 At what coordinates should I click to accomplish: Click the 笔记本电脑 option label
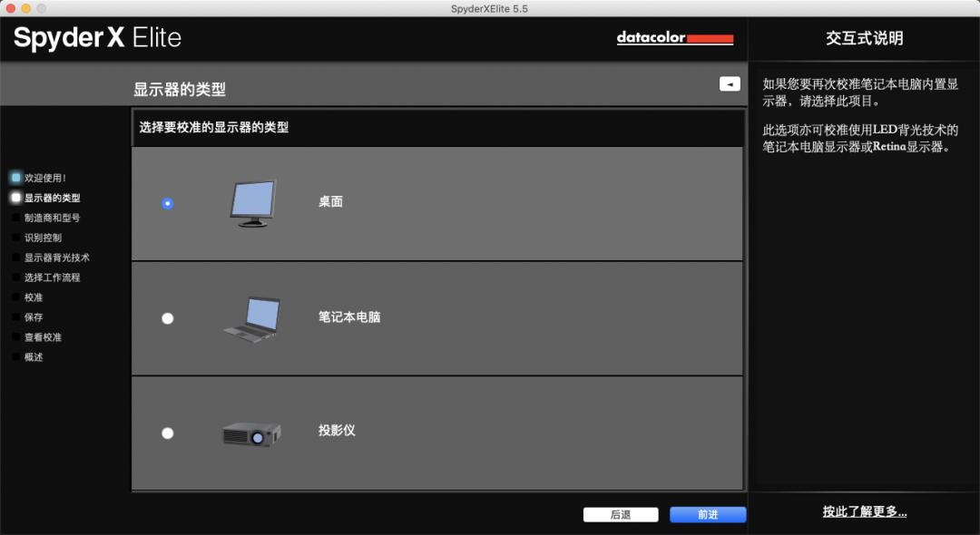tap(349, 317)
